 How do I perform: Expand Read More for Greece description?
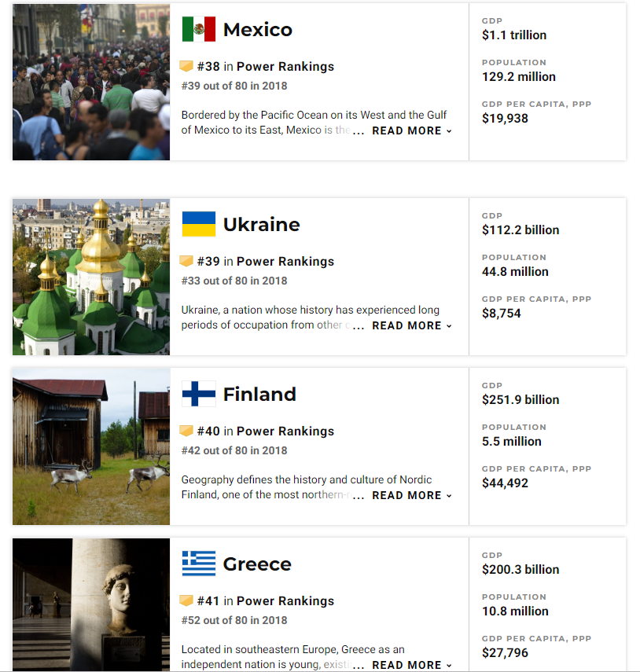pos(411,665)
